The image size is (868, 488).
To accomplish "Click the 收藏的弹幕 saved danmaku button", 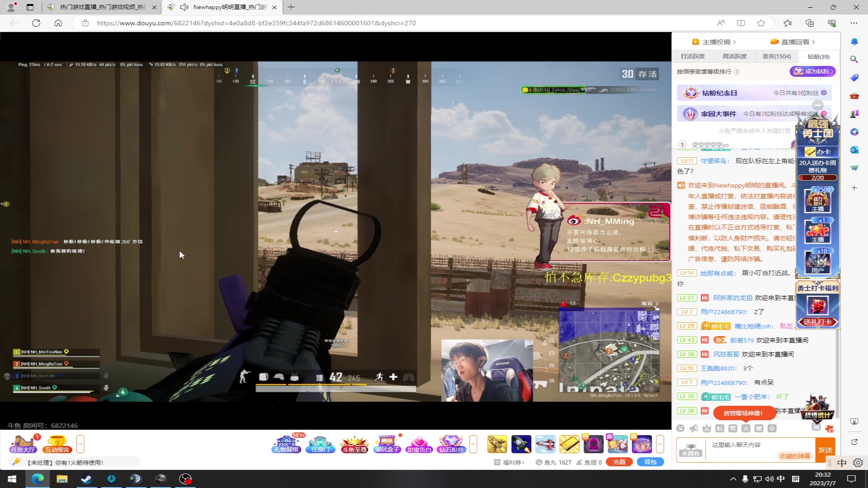I will click(795, 456).
